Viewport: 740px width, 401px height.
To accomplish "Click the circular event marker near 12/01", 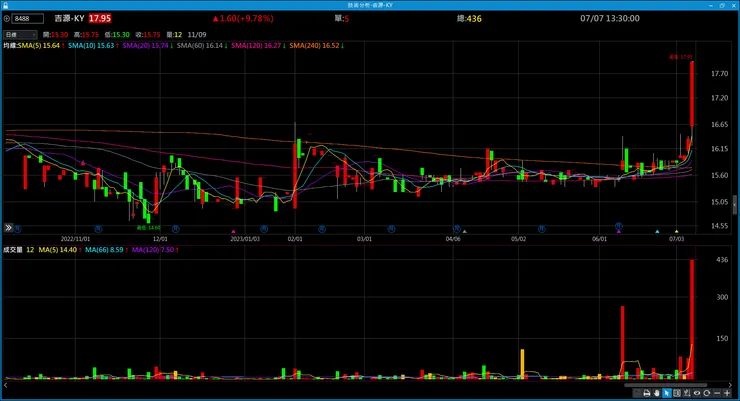I will click(175, 229).
